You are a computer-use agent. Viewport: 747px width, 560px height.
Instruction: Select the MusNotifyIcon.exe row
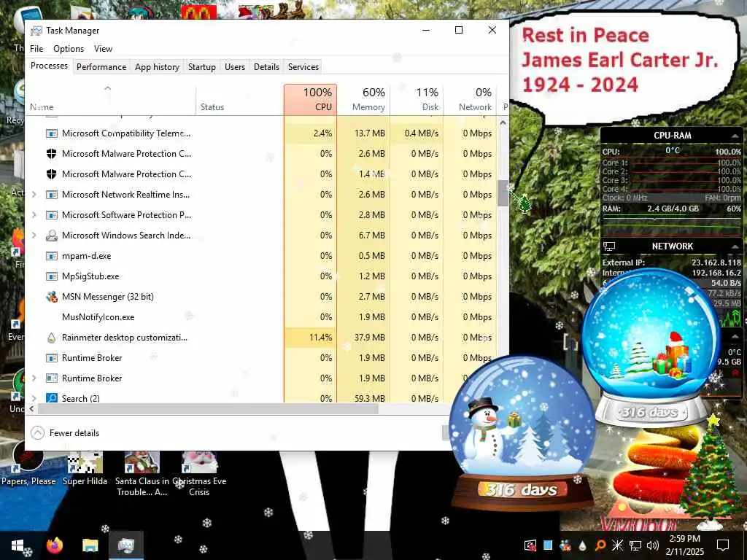pos(260,317)
